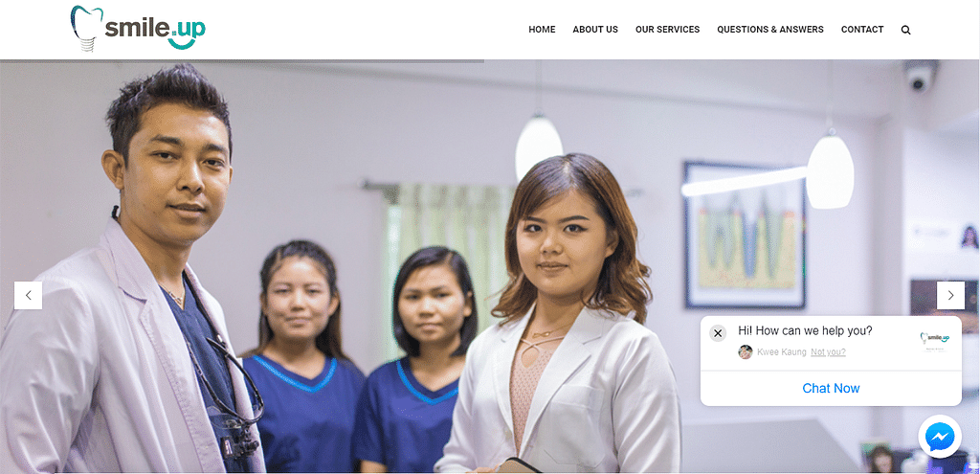Click the smile.up header logo
Viewport: 980px width, 474px height.
point(138,28)
